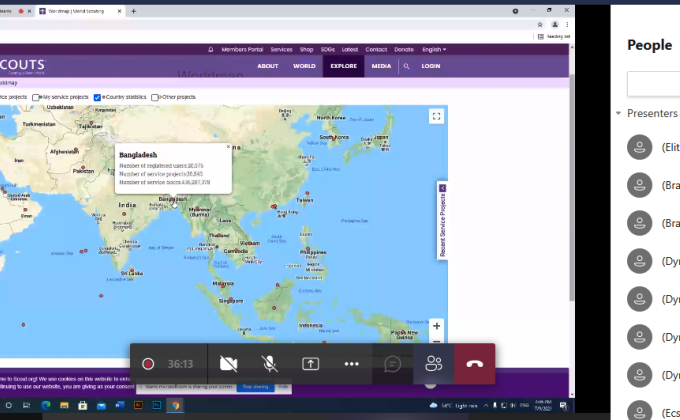Hide the participants panel
The height and width of the screenshot is (420, 680).
click(x=433, y=364)
